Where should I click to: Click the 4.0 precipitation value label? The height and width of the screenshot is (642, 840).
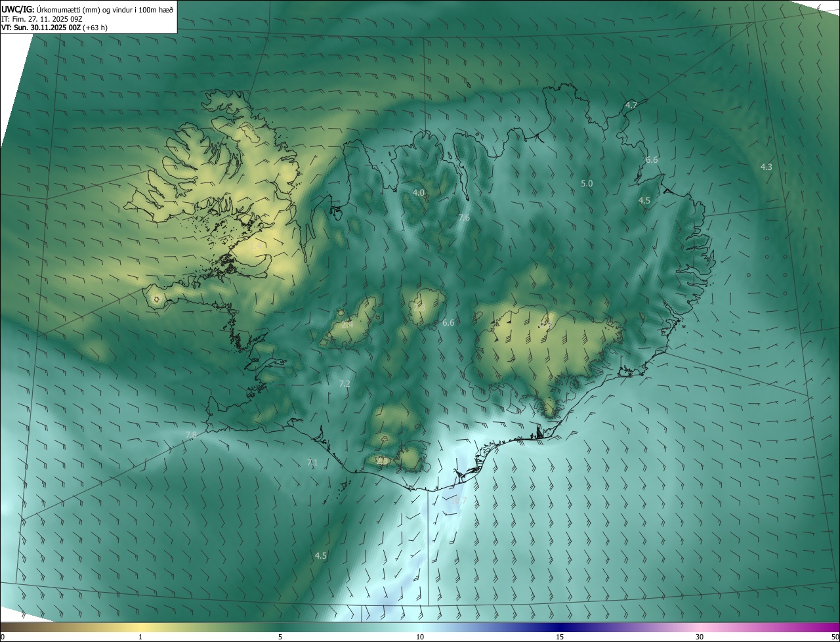pyautogui.click(x=419, y=192)
